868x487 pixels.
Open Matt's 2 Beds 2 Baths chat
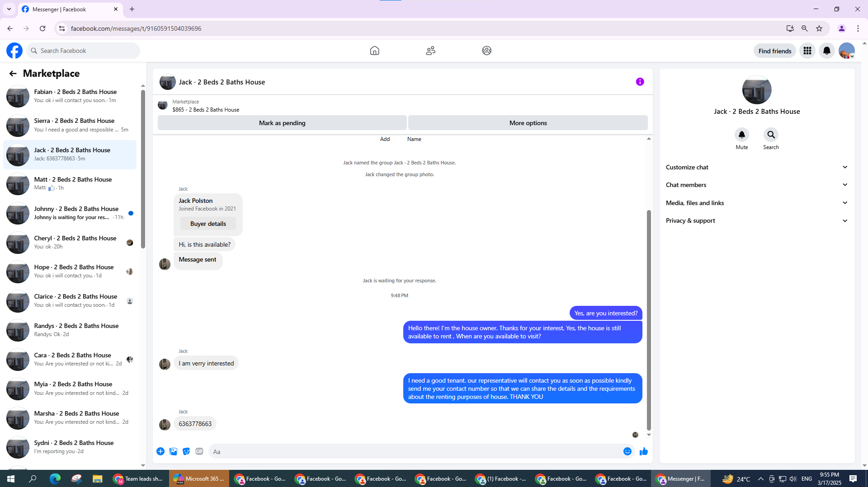click(70, 184)
